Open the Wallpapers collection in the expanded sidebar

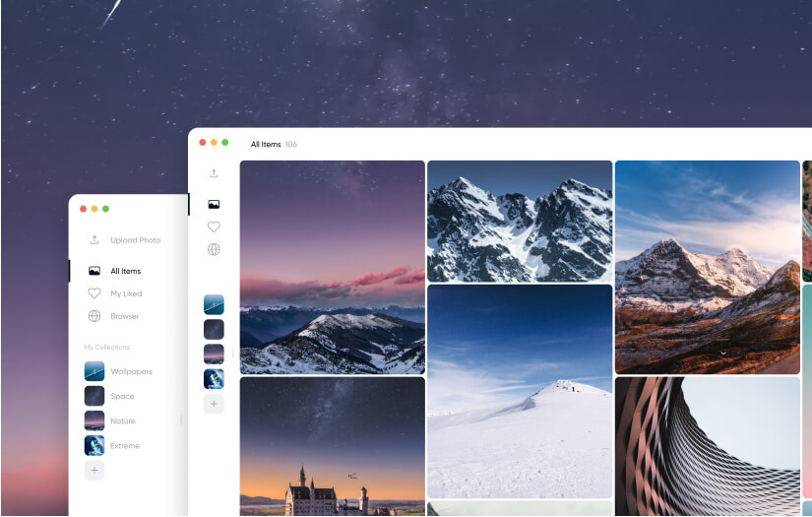[131, 371]
